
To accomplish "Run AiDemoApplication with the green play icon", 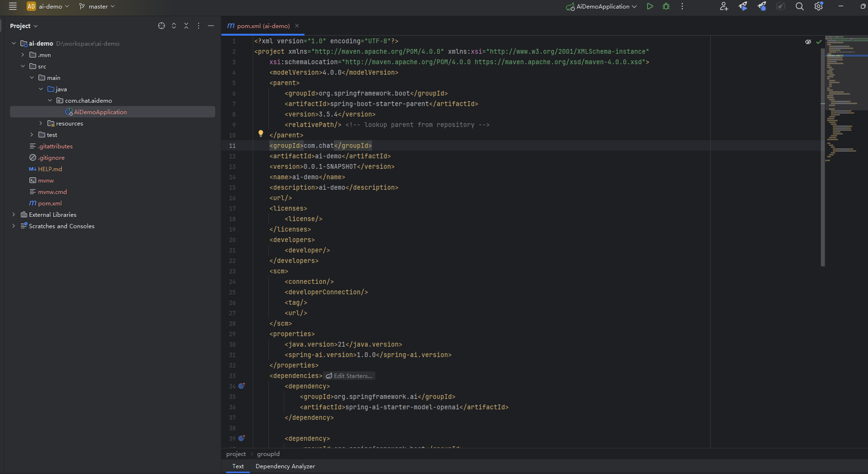I will tap(650, 6).
